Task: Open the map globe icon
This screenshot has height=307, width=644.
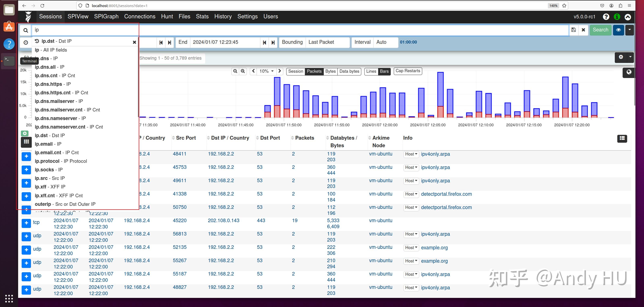Action: pyautogui.click(x=629, y=72)
